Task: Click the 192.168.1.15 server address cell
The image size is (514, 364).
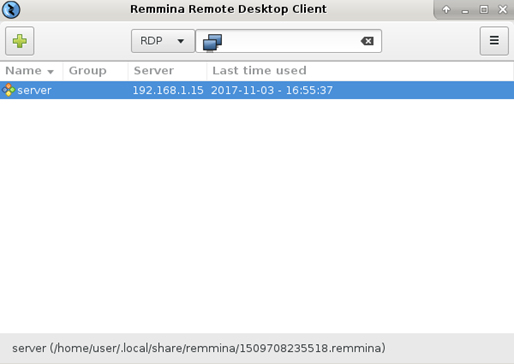Action: [168, 90]
